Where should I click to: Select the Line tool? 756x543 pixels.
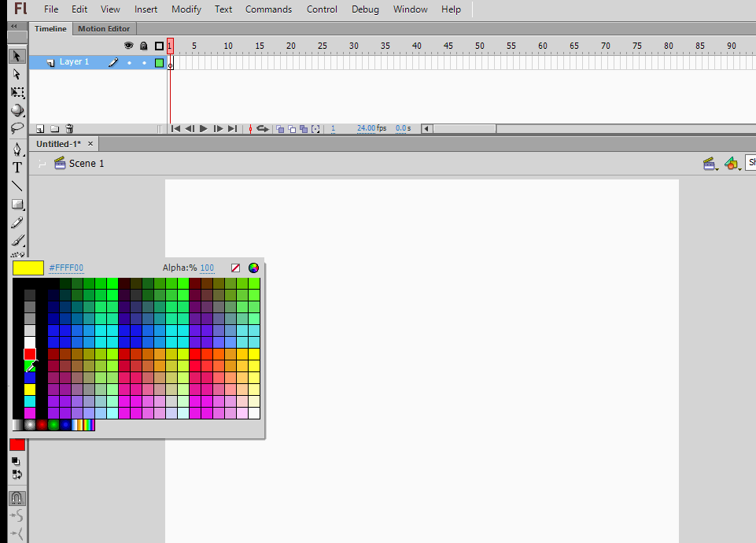tap(17, 187)
